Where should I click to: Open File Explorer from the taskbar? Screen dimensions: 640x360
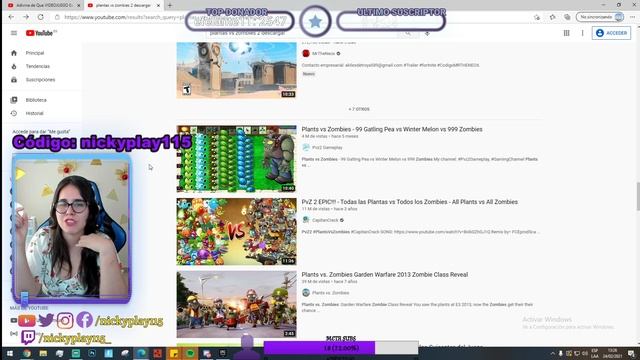click(x=43, y=353)
